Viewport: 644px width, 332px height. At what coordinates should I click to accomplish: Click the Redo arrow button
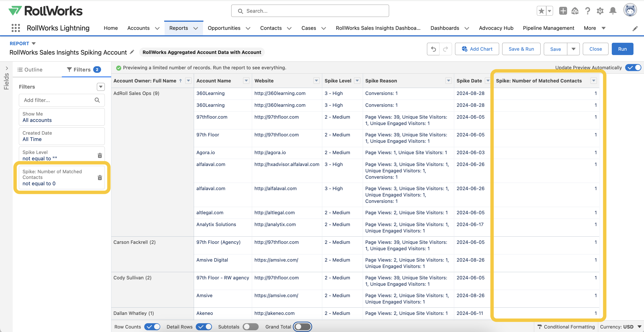click(445, 49)
